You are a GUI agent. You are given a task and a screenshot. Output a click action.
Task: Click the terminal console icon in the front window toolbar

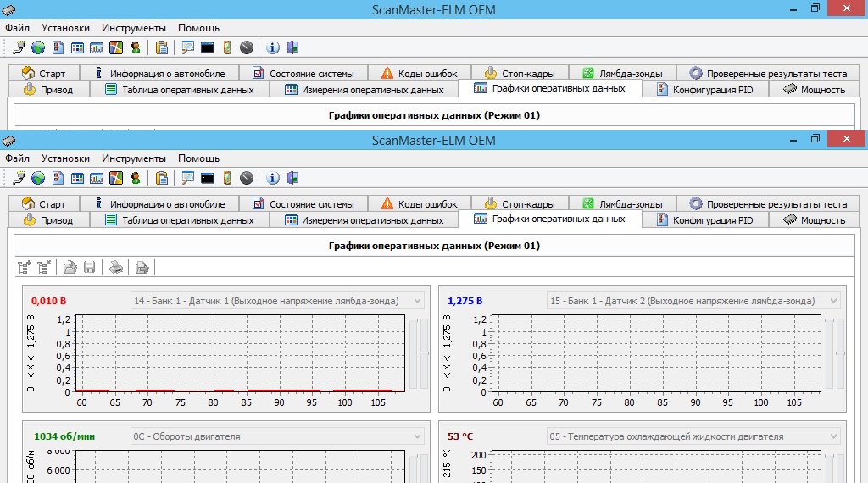coord(207,178)
